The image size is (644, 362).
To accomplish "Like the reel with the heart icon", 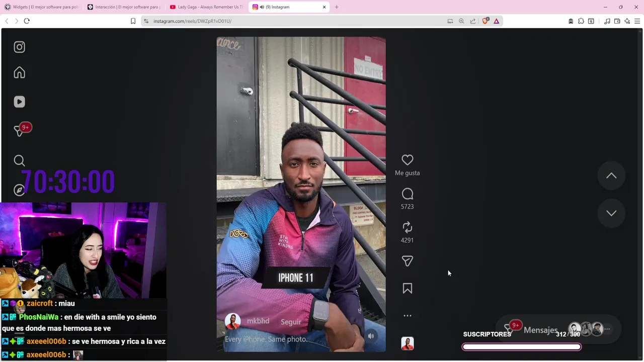I will point(408,160).
